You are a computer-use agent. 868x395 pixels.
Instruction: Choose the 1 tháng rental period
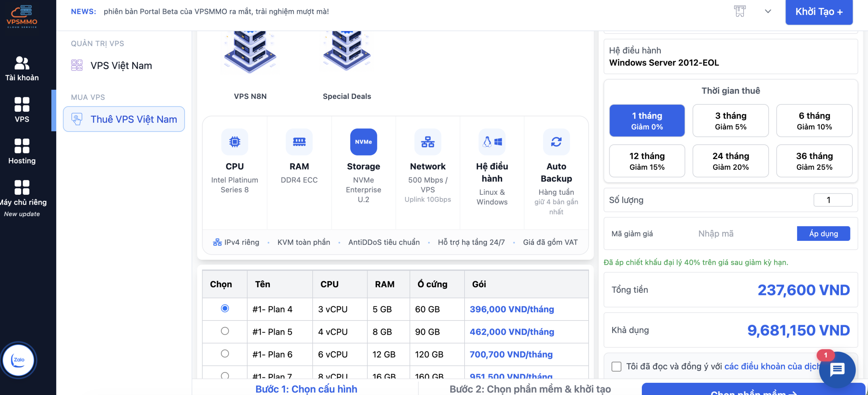point(647,121)
